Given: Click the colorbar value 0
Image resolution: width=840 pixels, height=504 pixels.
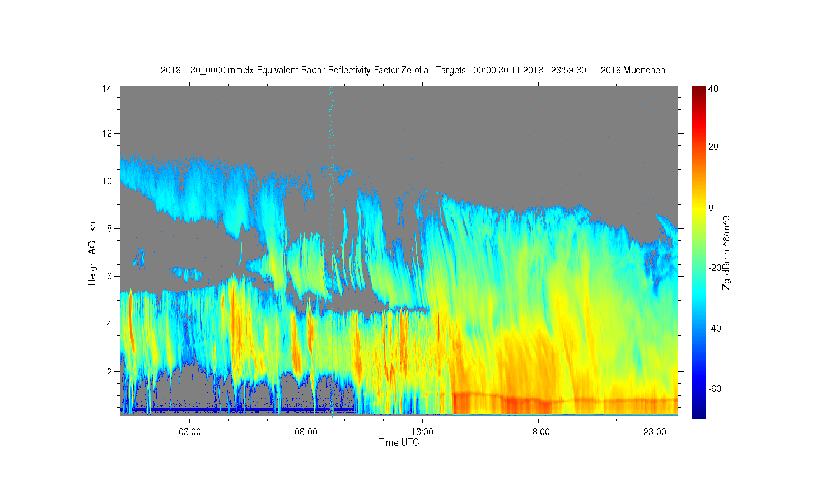Looking at the screenshot, I should [711, 207].
